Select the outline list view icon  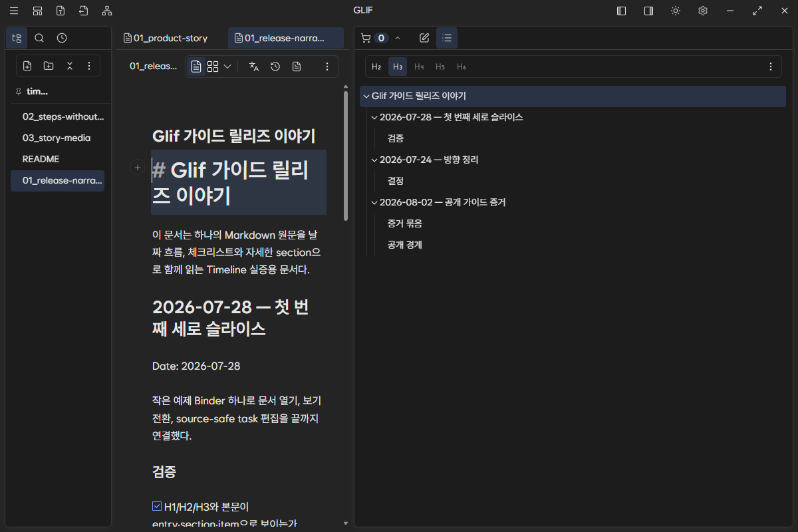447,38
